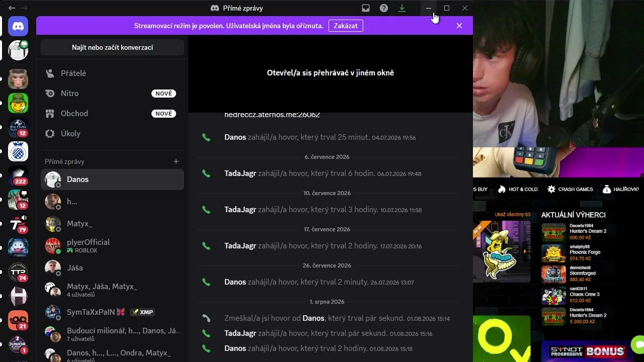Click TadaJagr in the 2 hodiny call entry
644x362 pixels.
[x=240, y=246]
